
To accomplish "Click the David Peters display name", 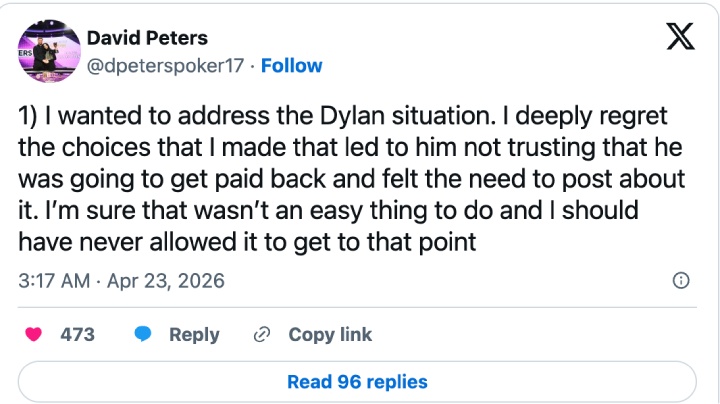I will (x=147, y=39).
